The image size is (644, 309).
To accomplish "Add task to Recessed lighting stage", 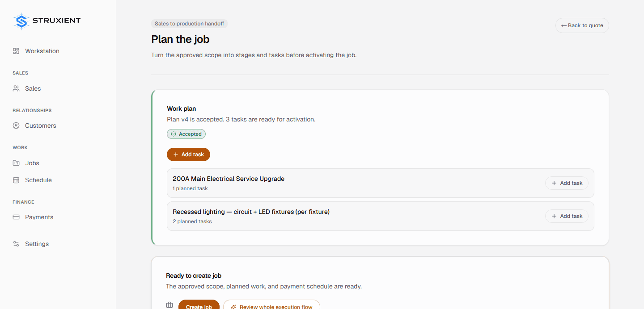I will coord(567,216).
